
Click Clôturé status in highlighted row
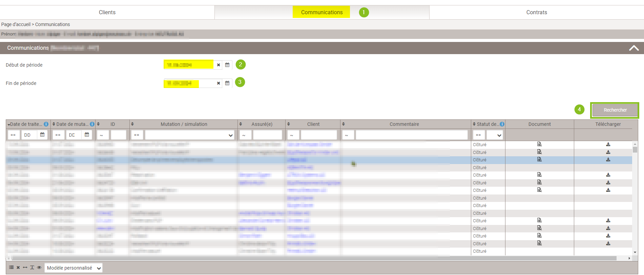[x=480, y=160]
